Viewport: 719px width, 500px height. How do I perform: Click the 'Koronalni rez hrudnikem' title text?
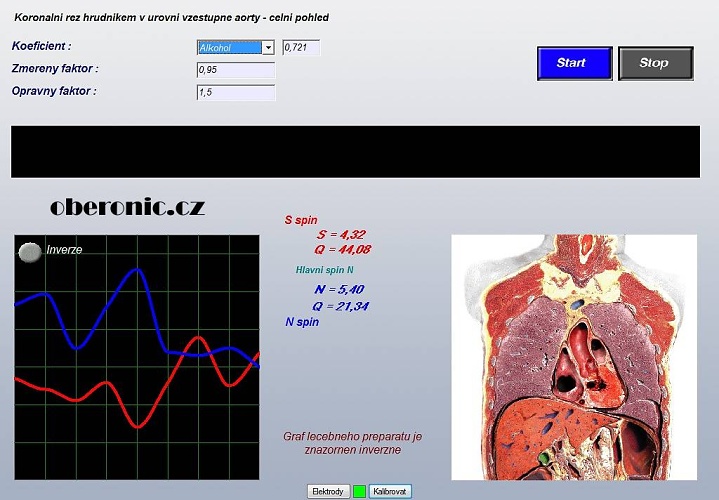[x=171, y=18]
